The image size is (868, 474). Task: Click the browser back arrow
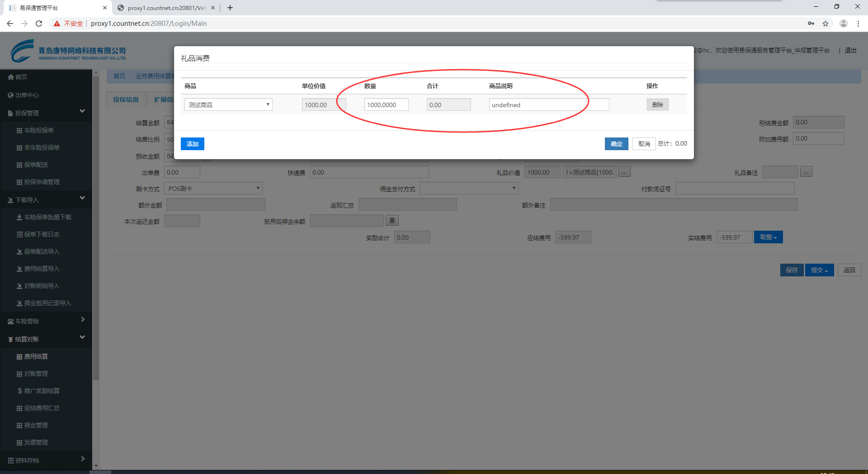click(x=10, y=24)
